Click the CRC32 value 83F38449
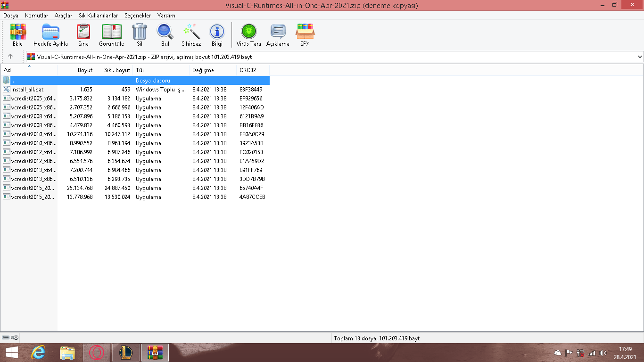 coord(251,90)
